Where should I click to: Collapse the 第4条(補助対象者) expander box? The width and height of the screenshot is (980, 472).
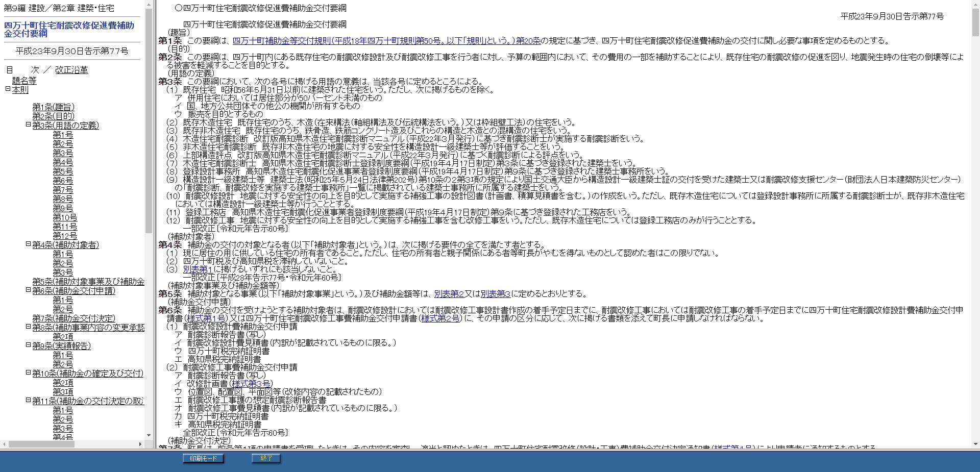(29, 244)
